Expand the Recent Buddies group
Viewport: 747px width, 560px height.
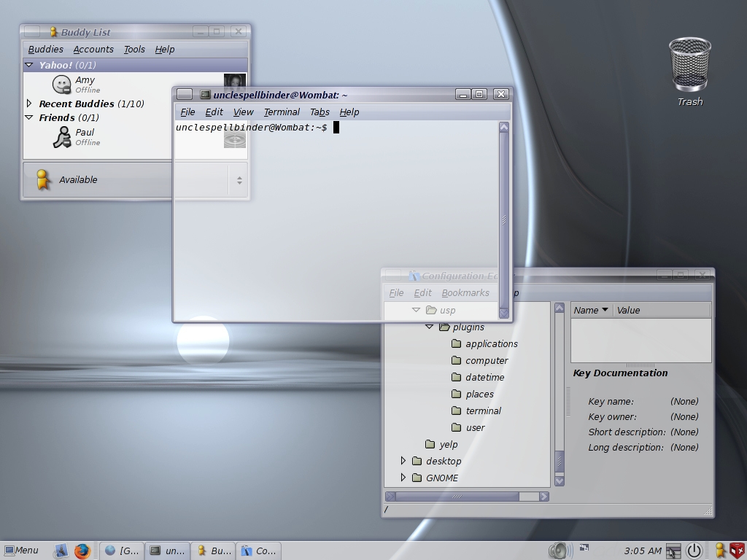pos(29,104)
